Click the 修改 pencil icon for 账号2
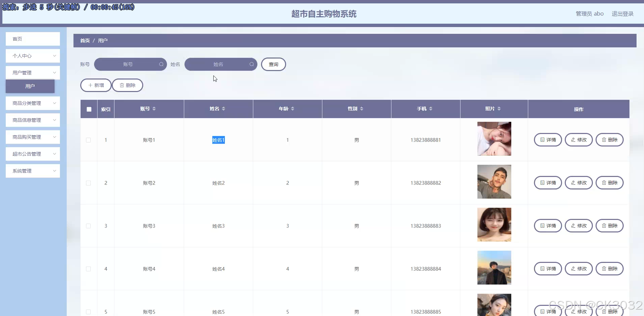The height and width of the screenshot is (316, 644). [573, 183]
